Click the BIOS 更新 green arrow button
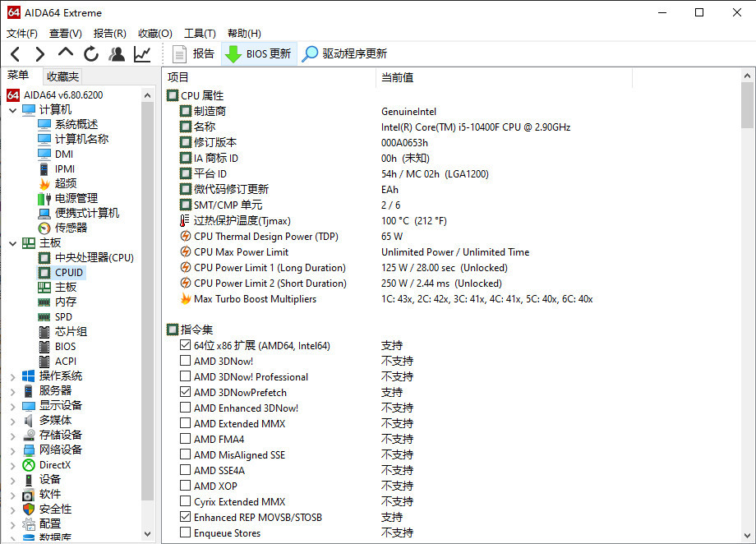The image size is (756, 544). 258,54
